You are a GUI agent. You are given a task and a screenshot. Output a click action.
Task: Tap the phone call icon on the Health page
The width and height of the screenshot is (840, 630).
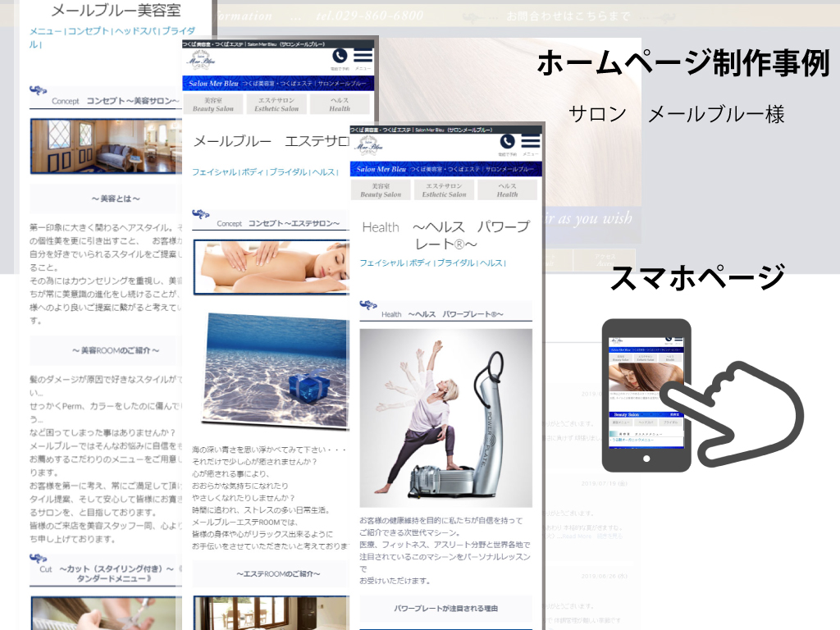point(508,144)
